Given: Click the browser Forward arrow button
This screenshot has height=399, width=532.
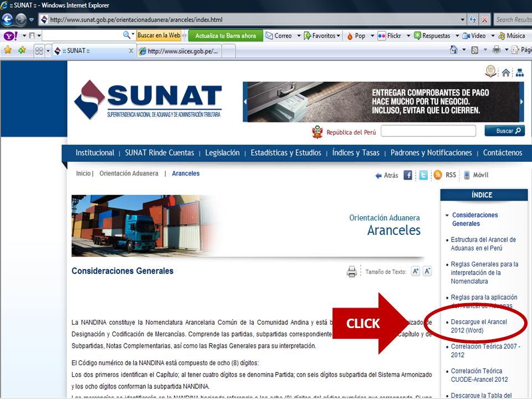Looking at the screenshot, I should point(21,20).
